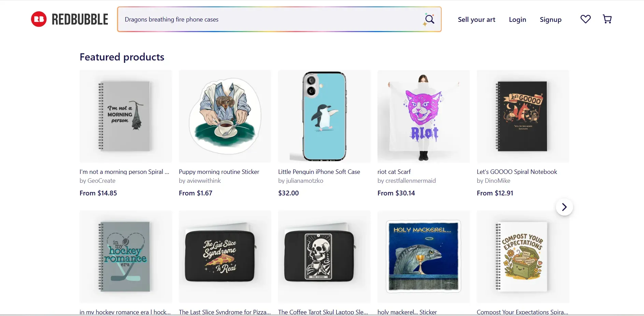Open the riot cat Scarf product image
Screen dimensions: 644x316
pyautogui.click(x=423, y=116)
